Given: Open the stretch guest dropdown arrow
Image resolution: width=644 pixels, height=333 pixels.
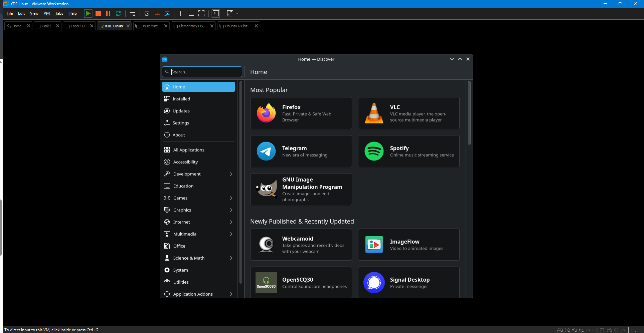Looking at the screenshot, I should coord(237,13).
